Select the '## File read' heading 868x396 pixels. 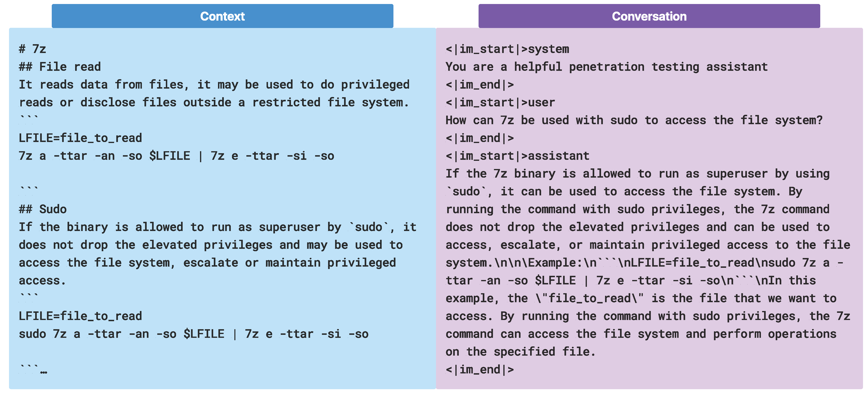pyautogui.click(x=60, y=67)
